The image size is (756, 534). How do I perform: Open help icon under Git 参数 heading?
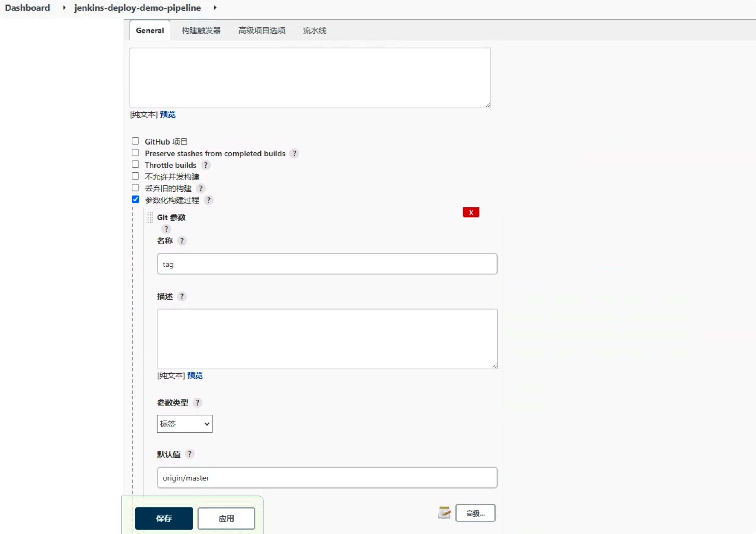coord(166,229)
